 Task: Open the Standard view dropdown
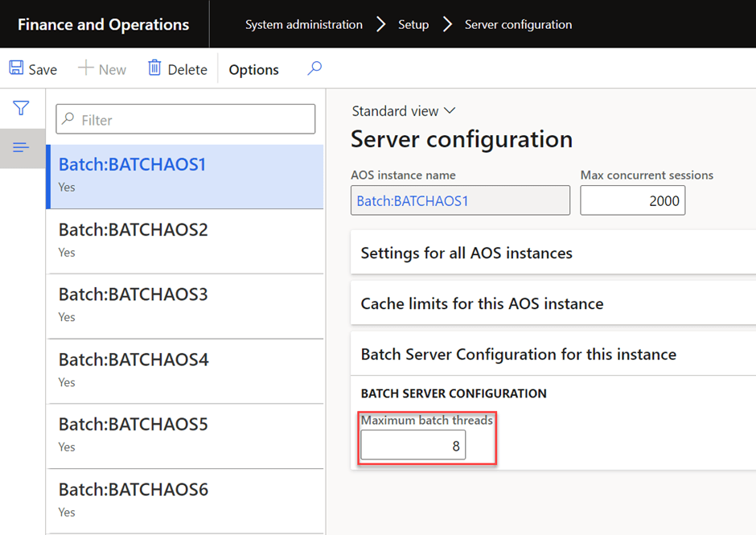(x=404, y=111)
